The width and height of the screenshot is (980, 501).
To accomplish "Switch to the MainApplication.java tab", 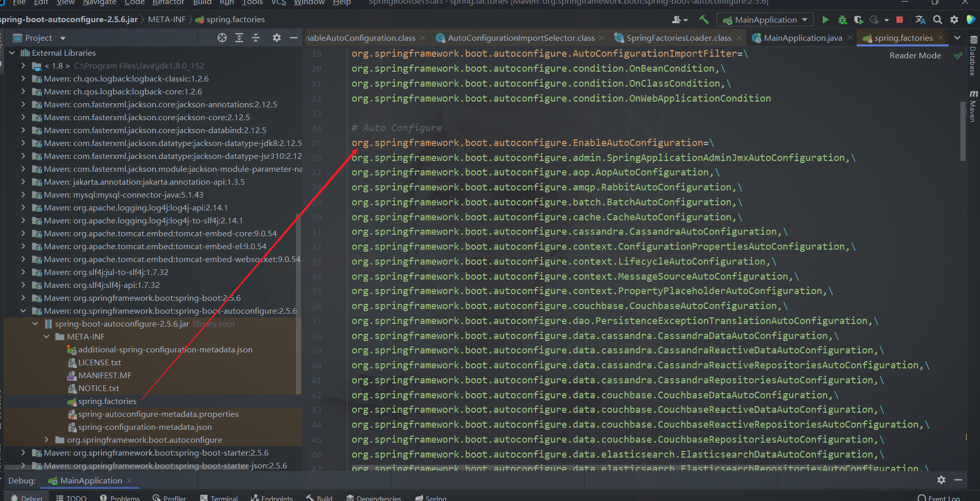I will [803, 38].
